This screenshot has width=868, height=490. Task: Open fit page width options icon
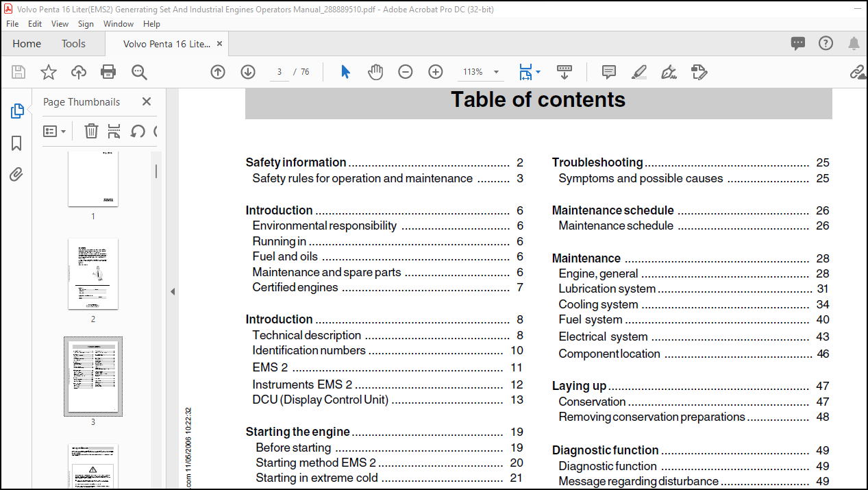click(525, 72)
